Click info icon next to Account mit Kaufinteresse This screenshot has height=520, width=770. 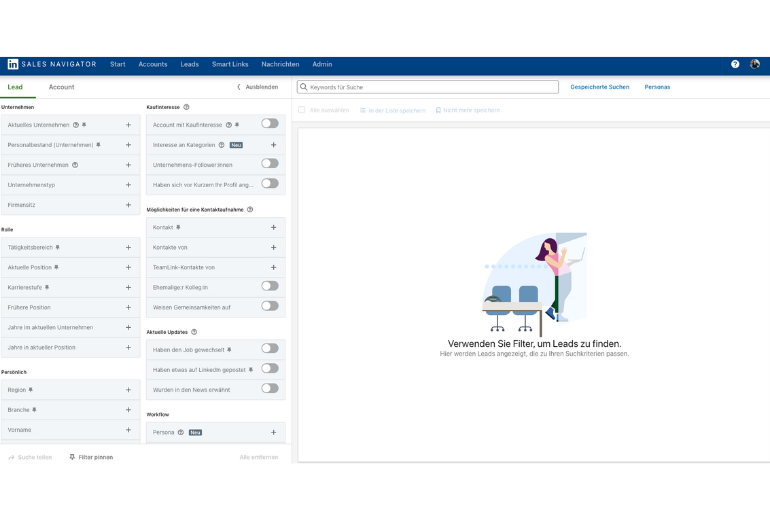point(228,125)
